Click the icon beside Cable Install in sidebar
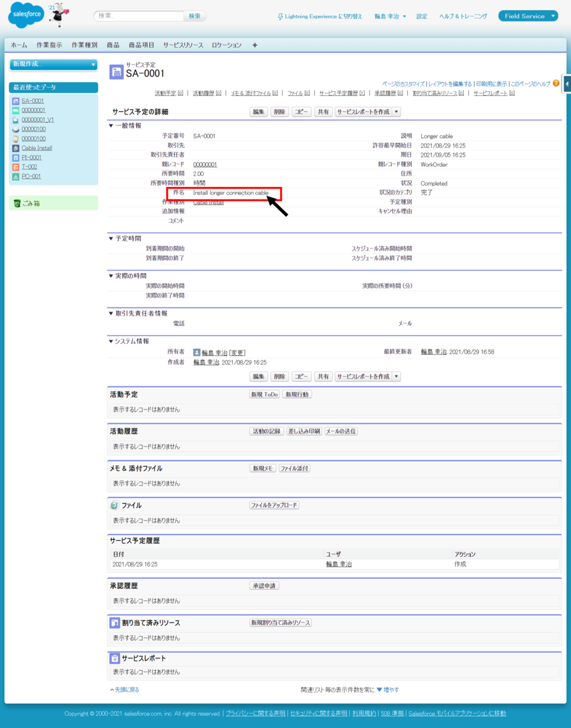This screenshot has width=571, height=728. click(x=16, y=148)
